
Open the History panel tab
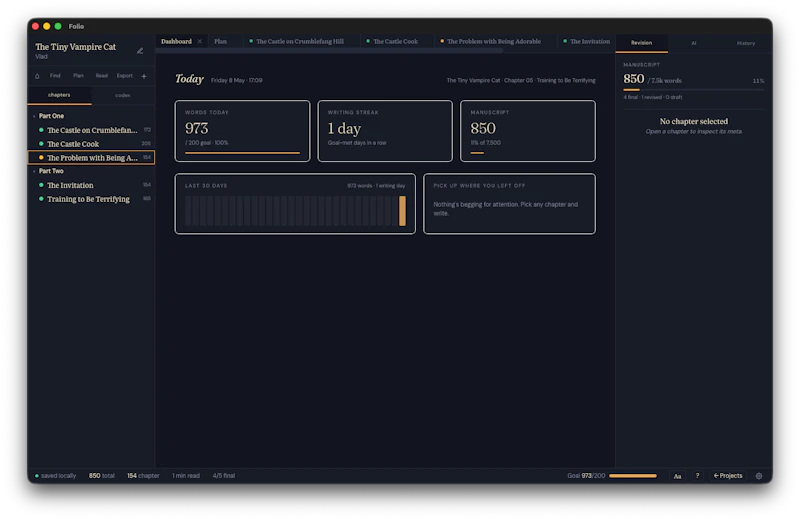tap(745, 43)
